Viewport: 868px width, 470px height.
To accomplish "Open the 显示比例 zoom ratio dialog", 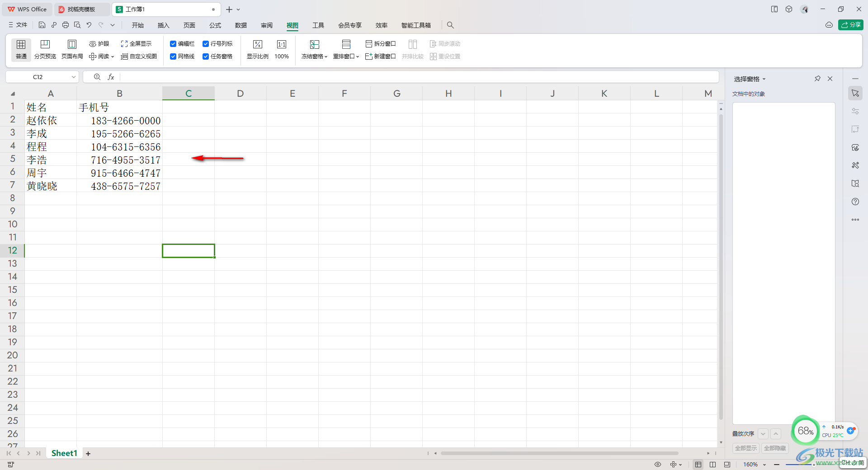I will (258, 49).
